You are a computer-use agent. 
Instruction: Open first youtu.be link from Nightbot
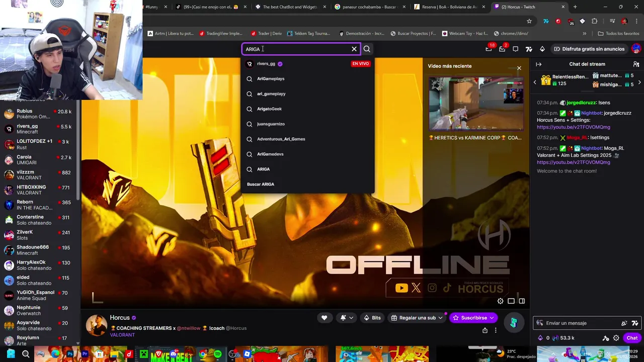[x=573, y=127]
